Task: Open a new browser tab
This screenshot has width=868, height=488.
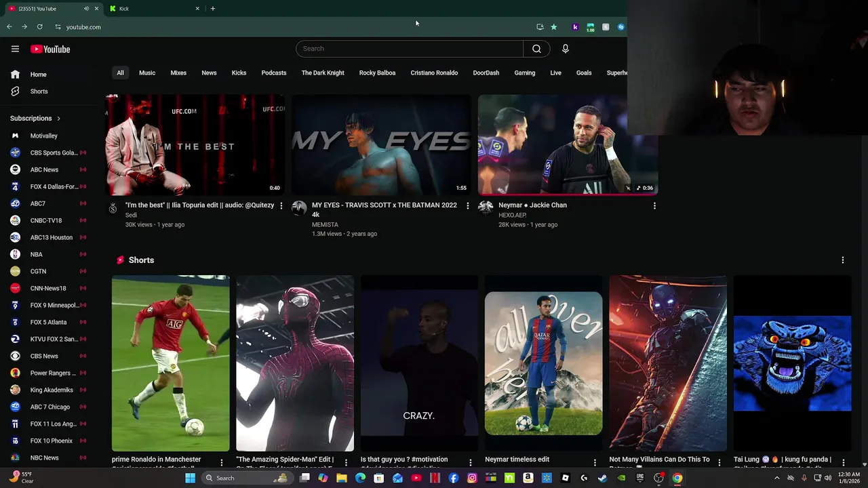Action: coord(212,9)
